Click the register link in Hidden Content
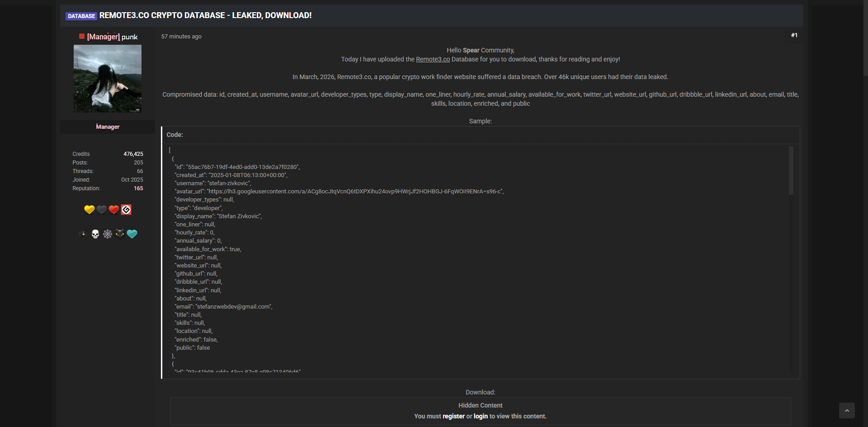Image resolution: width=868 pixels, height=427 pixels. (x=453, y=416)
